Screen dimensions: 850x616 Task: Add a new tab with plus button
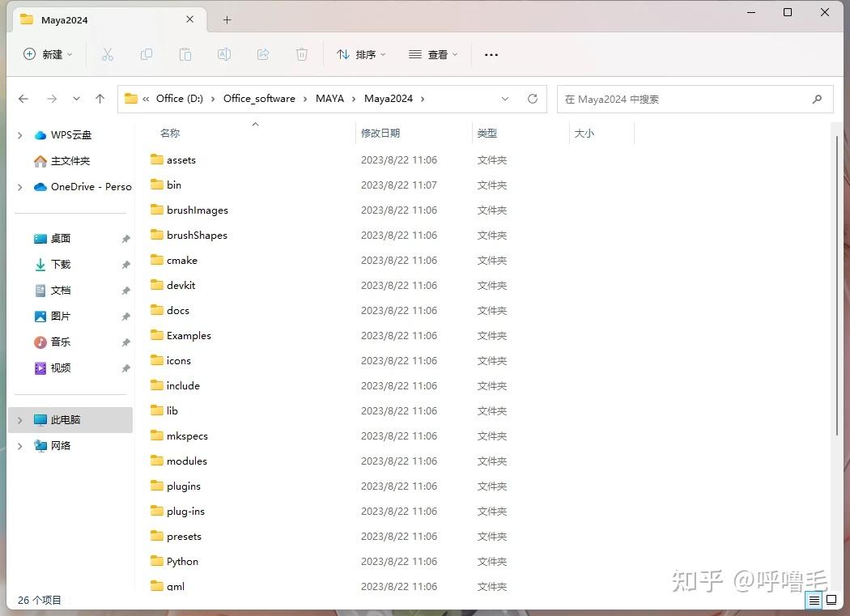[x=227, y=20]
